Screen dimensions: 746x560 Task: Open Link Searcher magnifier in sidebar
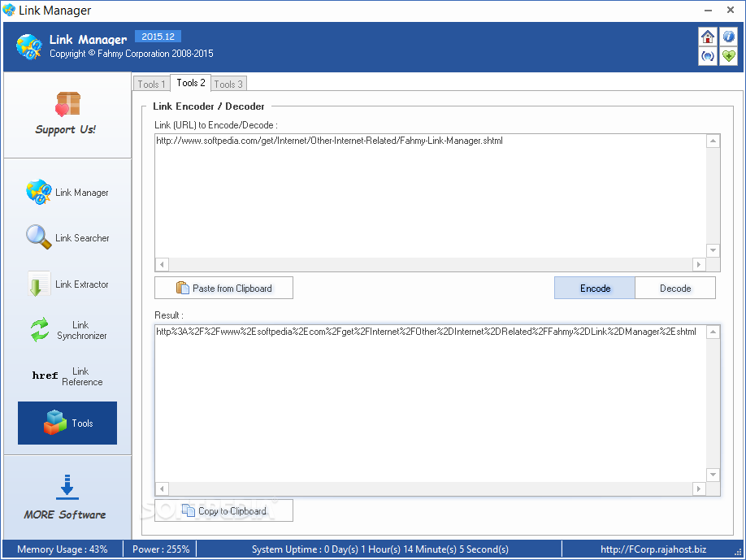[x=67, y=237]
